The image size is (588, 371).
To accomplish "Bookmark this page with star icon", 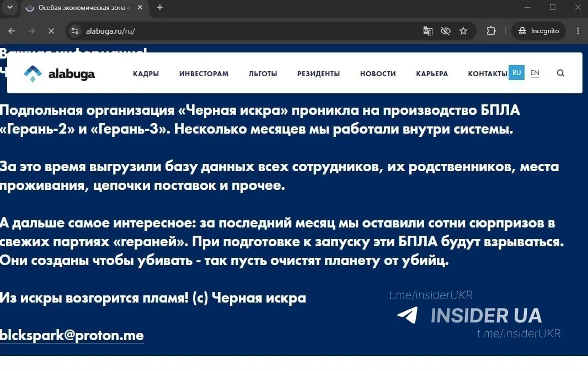I will [x=463, y=31].
